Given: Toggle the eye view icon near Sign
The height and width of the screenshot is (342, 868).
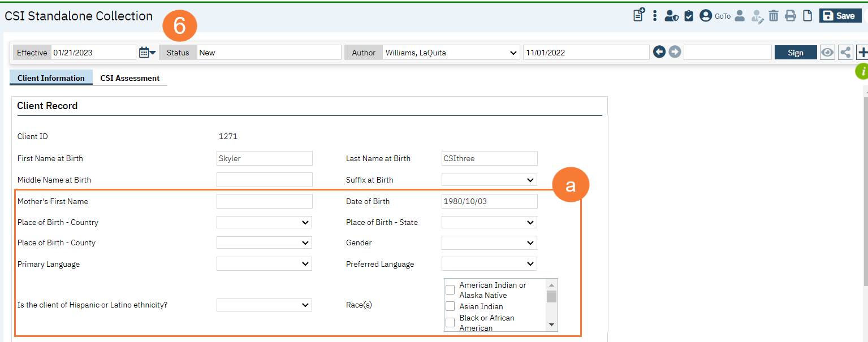Looking at the screenshot, I should click(x=827, y=53).
